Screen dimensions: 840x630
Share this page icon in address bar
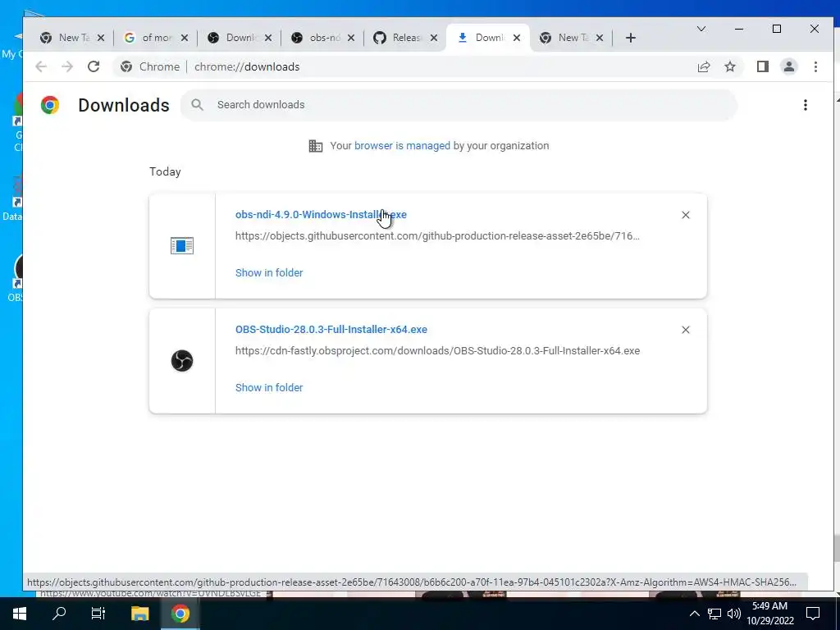click(x=703, y=66)
